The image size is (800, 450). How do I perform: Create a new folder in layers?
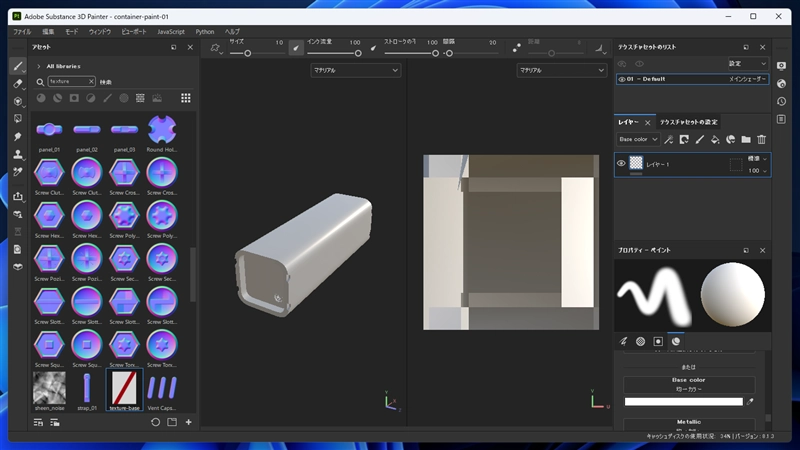(x=746, y=139)
